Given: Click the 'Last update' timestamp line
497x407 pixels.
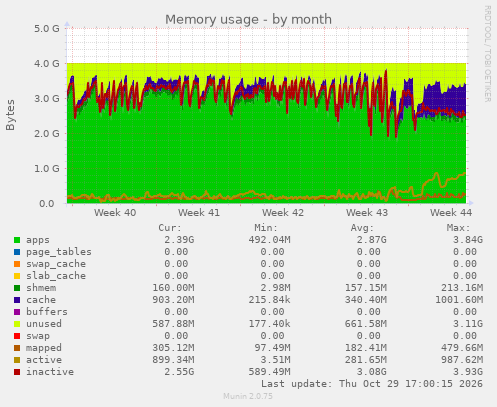Looking at the screenshot, I should (x=372, y=384).
